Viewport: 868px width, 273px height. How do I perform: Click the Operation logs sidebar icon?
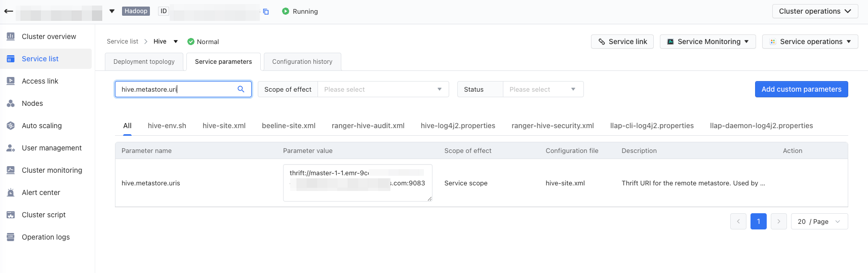pos(11,237)
